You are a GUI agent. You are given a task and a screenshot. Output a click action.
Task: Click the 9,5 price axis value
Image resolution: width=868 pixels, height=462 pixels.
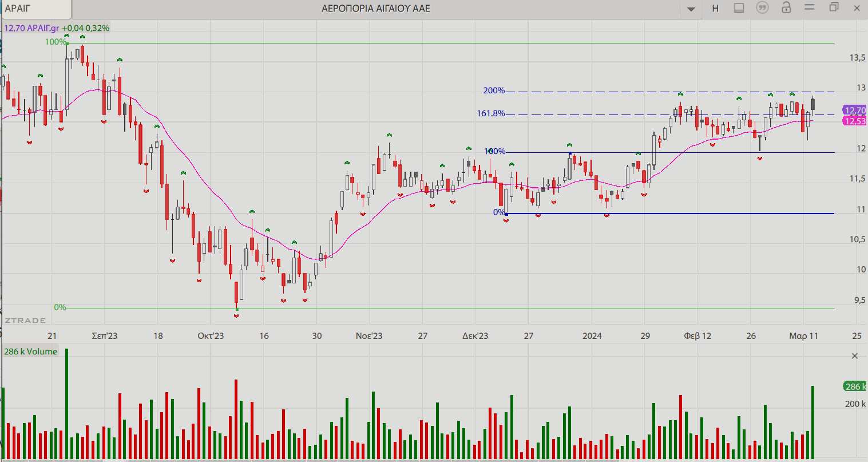[859, 300]
